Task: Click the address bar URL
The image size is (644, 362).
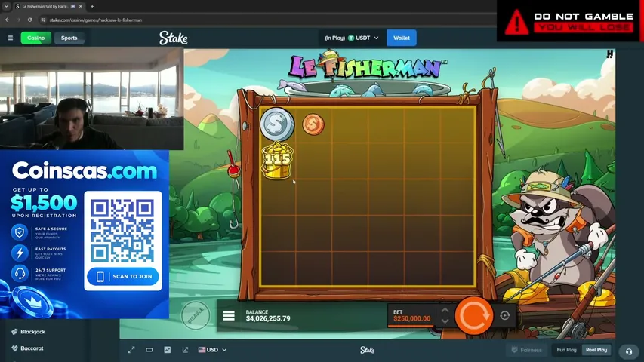Action: (x=96, y=20)
